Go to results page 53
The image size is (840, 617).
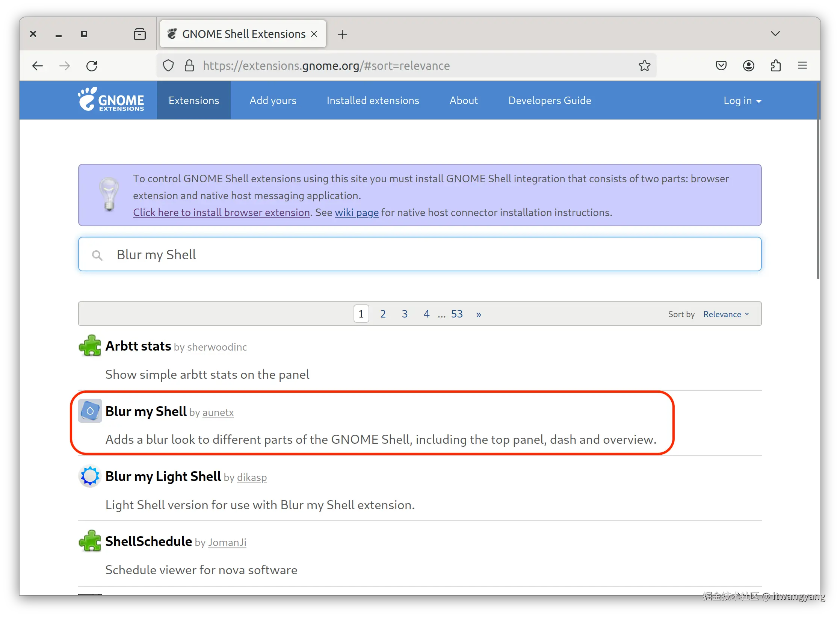coord(456,314)
